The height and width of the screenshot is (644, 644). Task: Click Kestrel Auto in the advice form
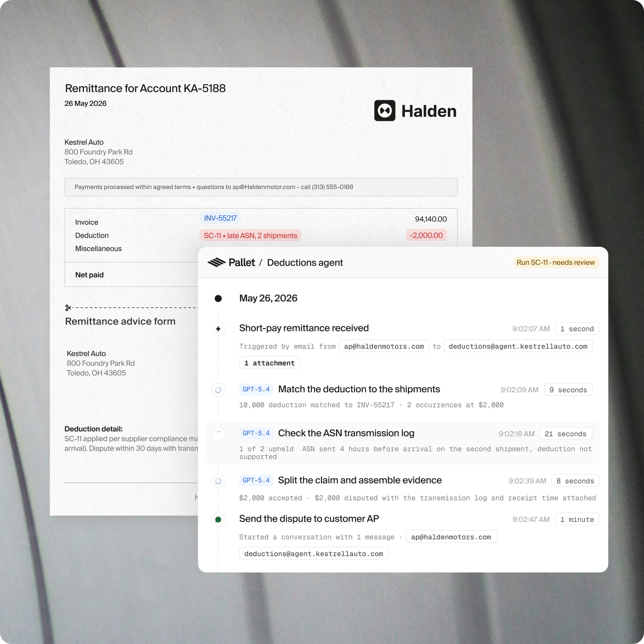pos(86,354)
